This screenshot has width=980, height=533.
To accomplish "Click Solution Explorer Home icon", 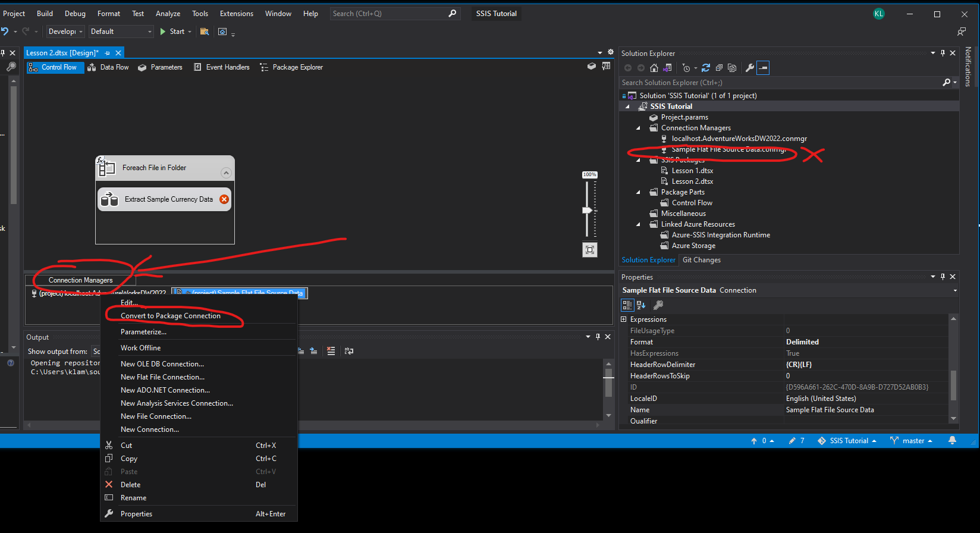I will pos(654,68).
